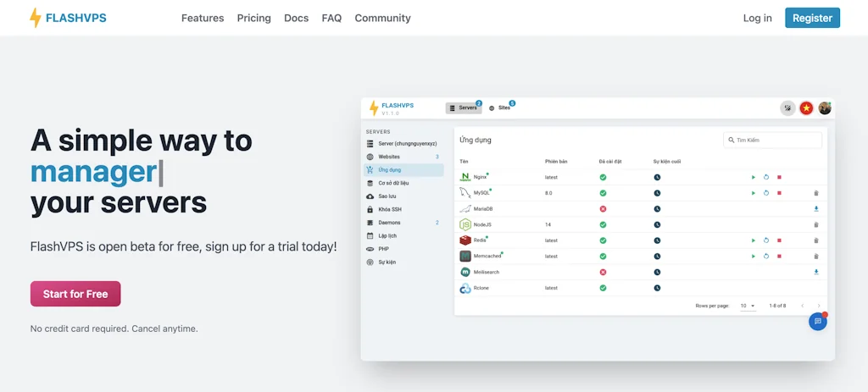
Task: Switch to the Sites tab in dashboard
Action: click(500, 108)
